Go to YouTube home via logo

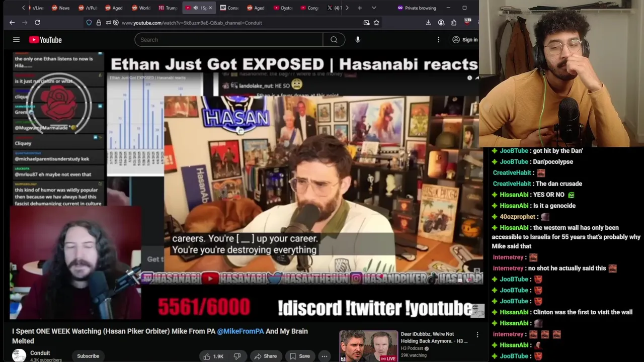(x=45, y=40)
